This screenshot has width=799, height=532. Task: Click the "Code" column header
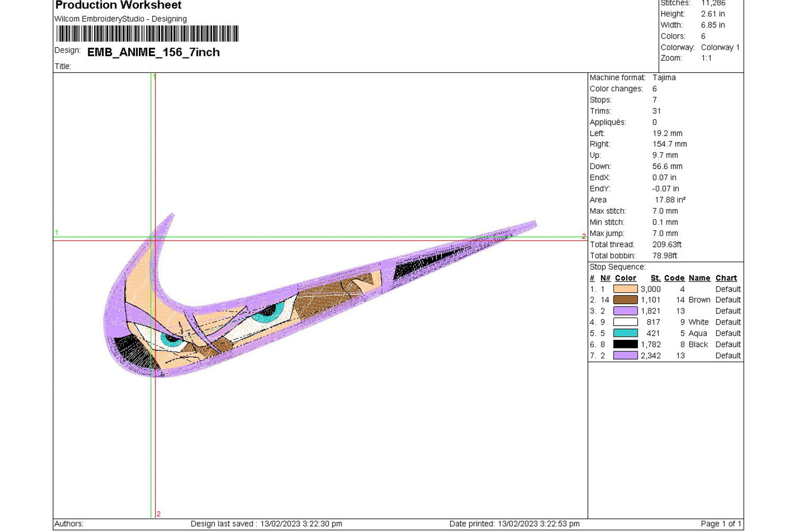pyautogui.click(x=674, y=278)
